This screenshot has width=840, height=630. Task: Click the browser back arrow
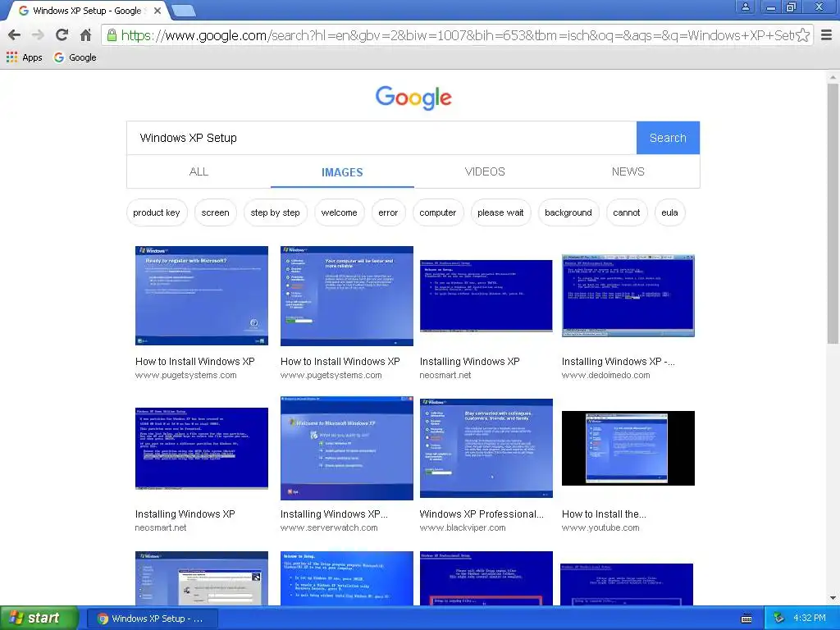click(x=15, y=35)
